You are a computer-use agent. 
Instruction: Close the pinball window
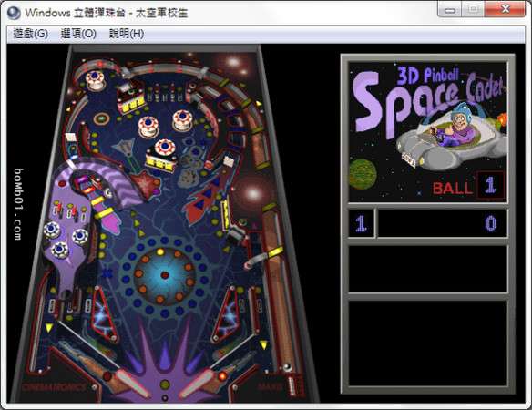(506, 9)
